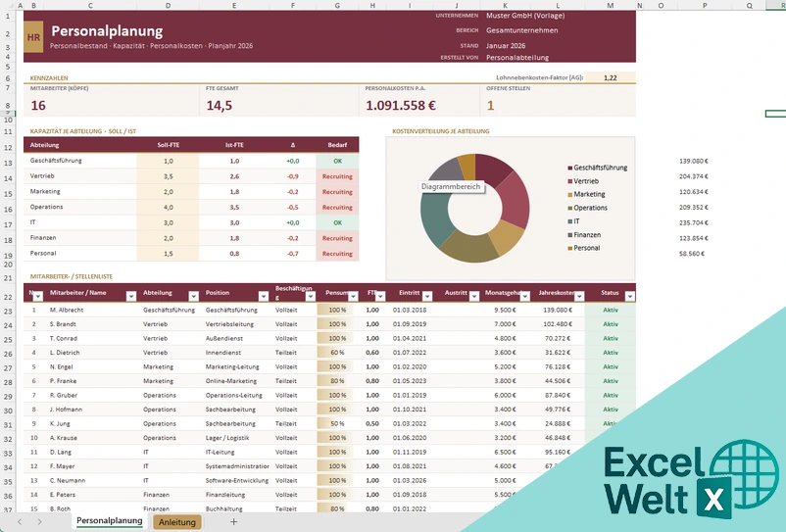The height and width of the screenshot is (532, 786).
Task: Select the OK Bedarf cell in the IT row
Action: pos(337,222)
